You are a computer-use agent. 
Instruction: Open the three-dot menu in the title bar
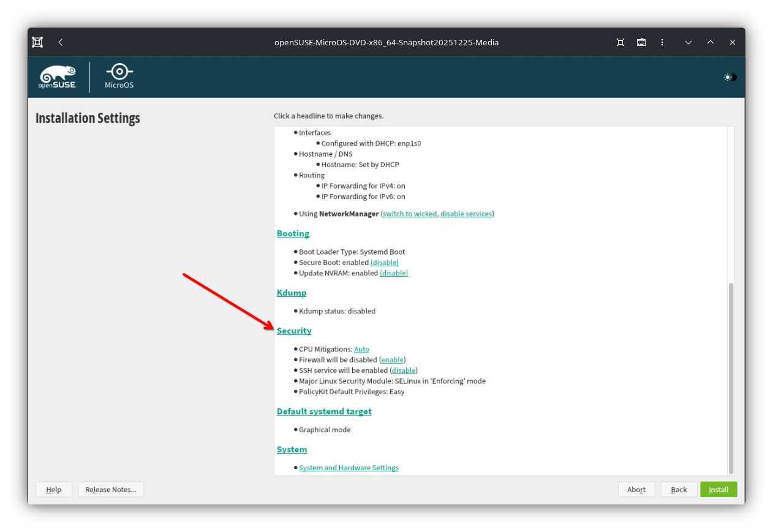coord(662,42)
